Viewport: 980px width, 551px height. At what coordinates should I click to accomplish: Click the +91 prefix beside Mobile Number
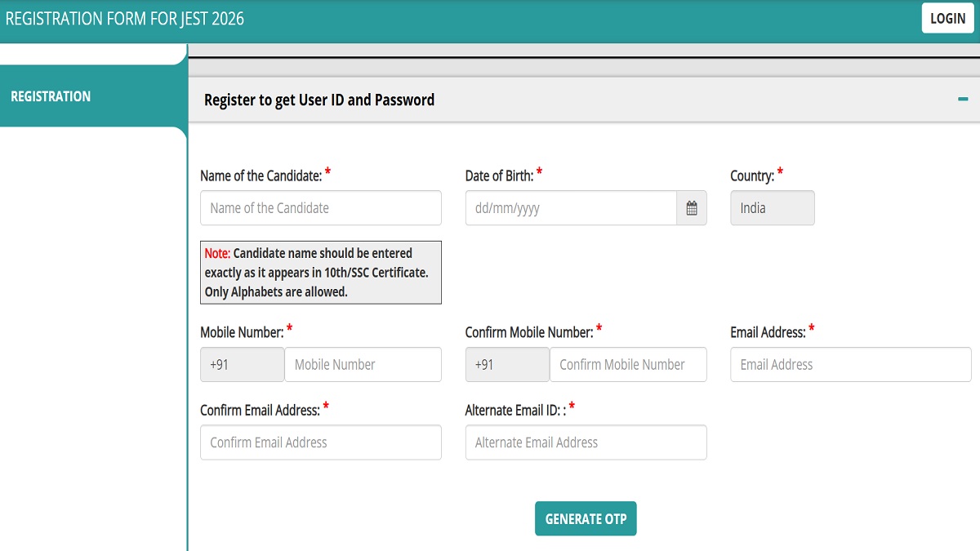(x=243, y=365)
